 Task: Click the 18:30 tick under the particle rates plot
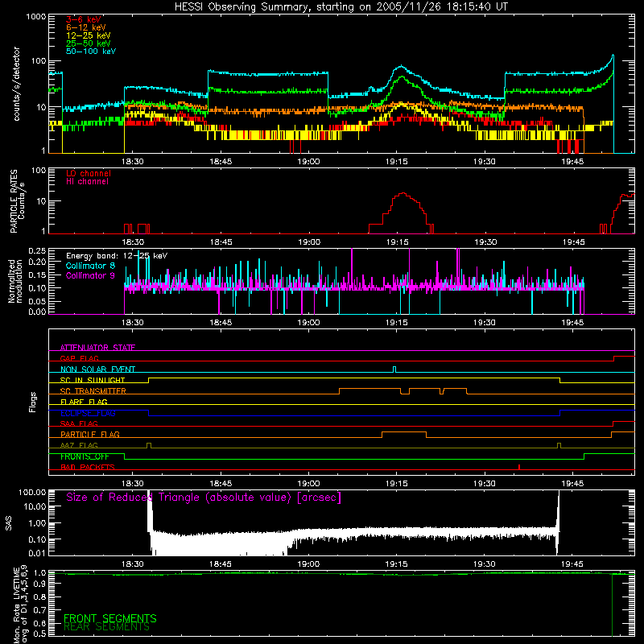(x=133, y=242)
